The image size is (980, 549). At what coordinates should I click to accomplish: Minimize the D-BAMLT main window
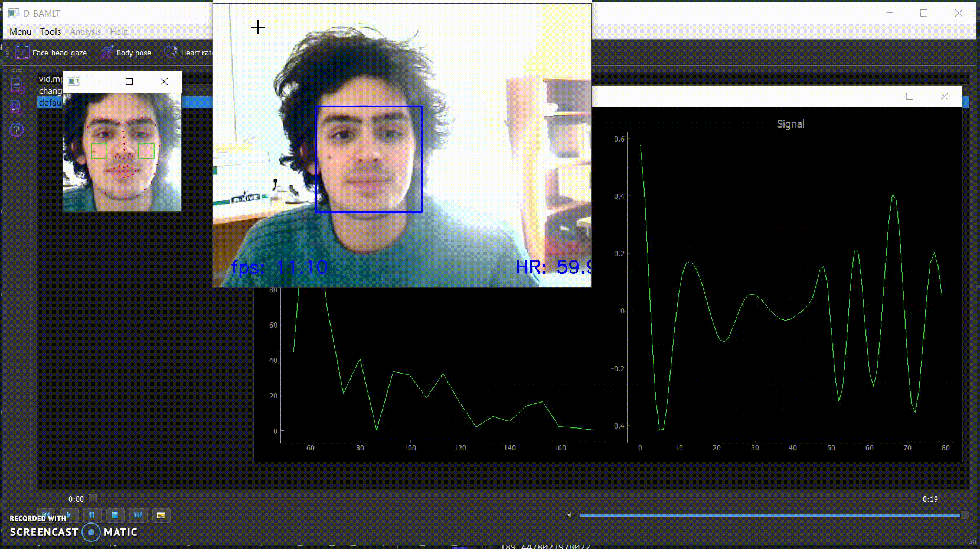[x=890, y=13]
